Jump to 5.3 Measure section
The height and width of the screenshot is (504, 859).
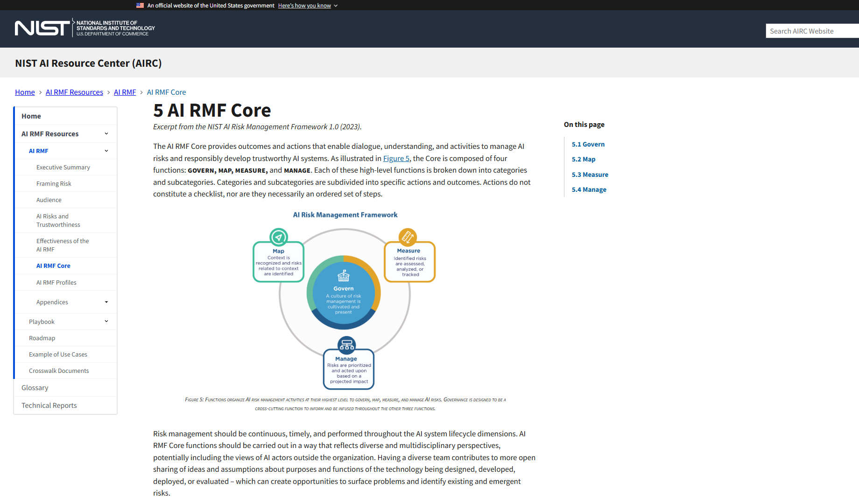(590, 175)
